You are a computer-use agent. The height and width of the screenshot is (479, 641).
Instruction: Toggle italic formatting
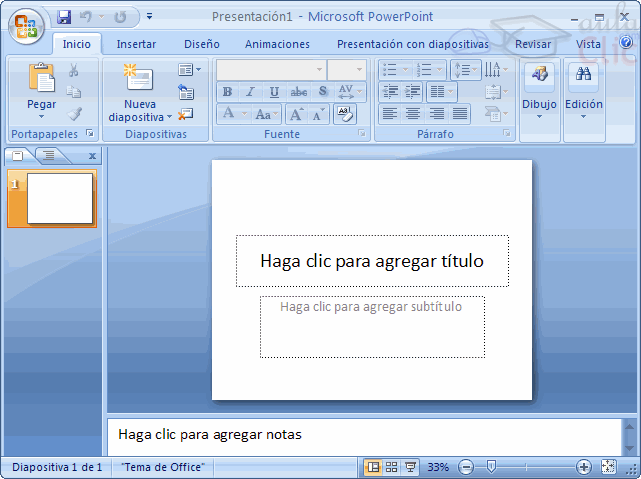pyautogui.click(x=250, y=92)
